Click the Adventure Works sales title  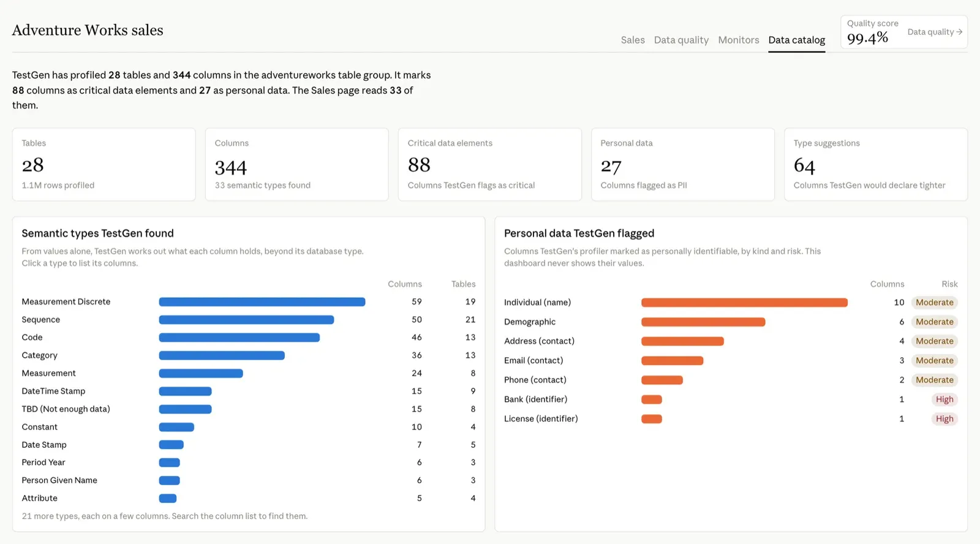coord(88,30)
